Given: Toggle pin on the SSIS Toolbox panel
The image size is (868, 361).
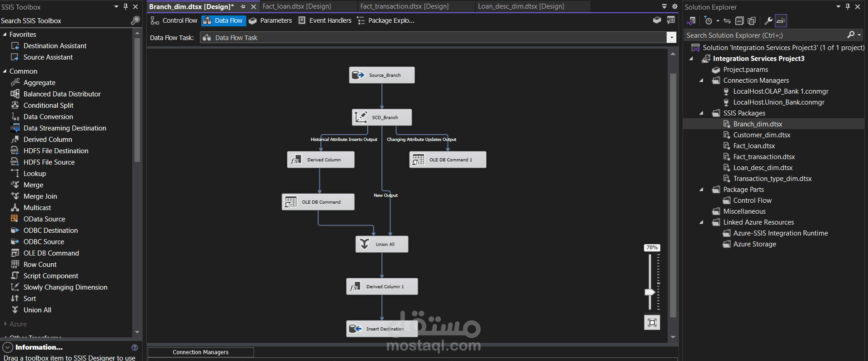Looking at the screenshot, I should (x=125, y=7).
